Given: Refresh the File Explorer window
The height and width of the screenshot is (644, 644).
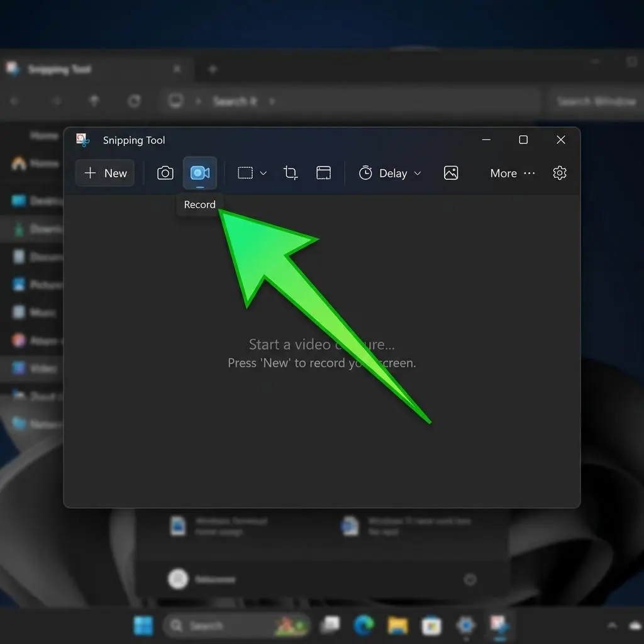Looking at the screenshot, I should [x=135, y=101].
